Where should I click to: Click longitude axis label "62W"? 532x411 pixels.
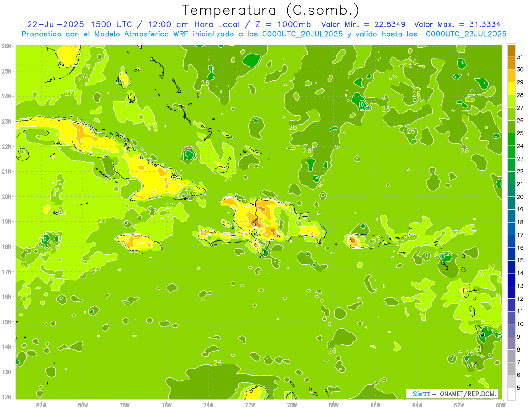459,405
